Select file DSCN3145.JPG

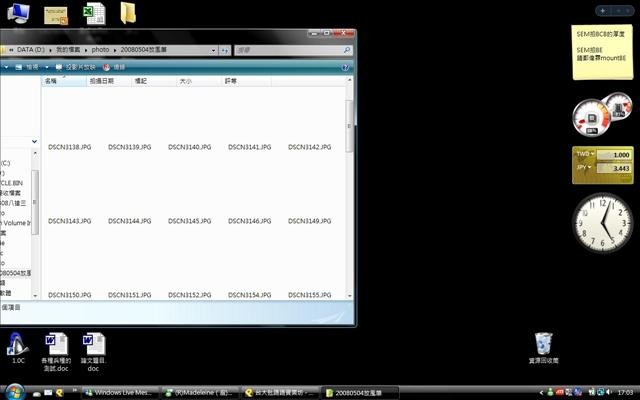pyautogui.click(x=189, y=221)
